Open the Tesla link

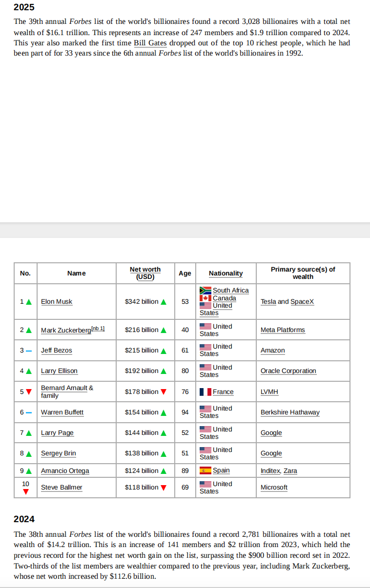[268, 301]
